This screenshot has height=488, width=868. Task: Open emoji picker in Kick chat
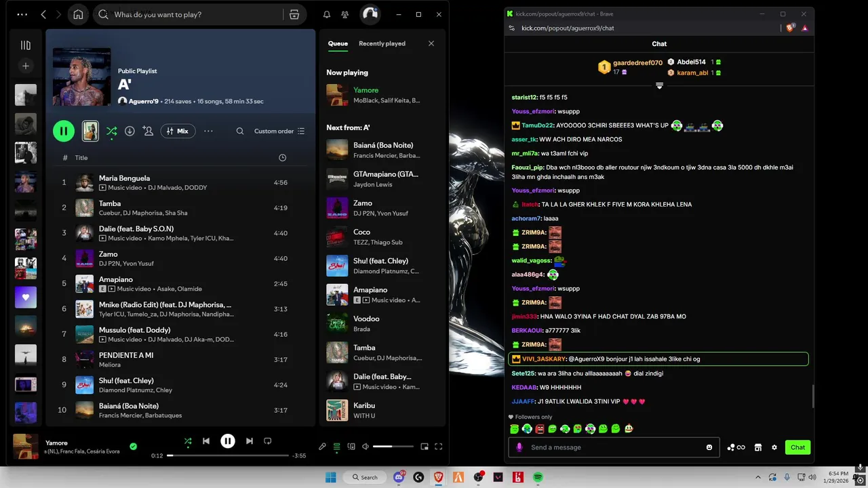pyautogui.click(x=709, y=447)
